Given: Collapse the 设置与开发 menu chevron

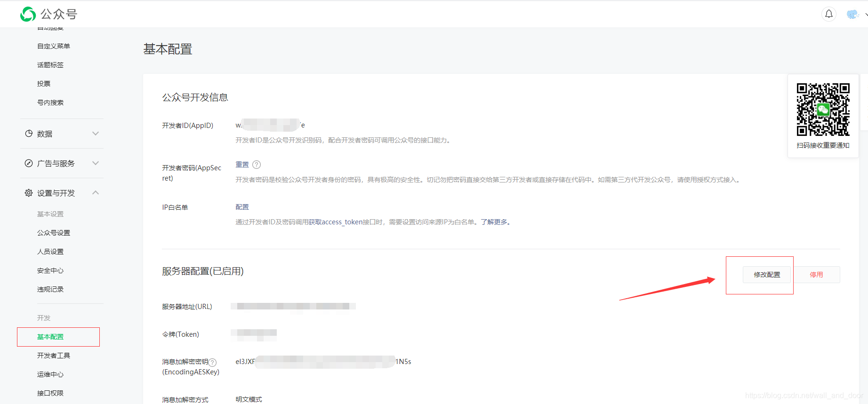Looking at the screenshot, I should (96, 193).
